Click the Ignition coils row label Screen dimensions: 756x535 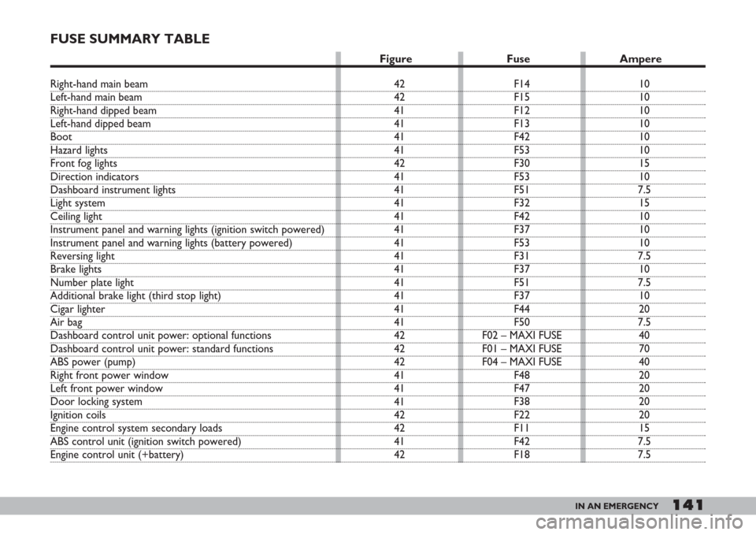point(78,415)
